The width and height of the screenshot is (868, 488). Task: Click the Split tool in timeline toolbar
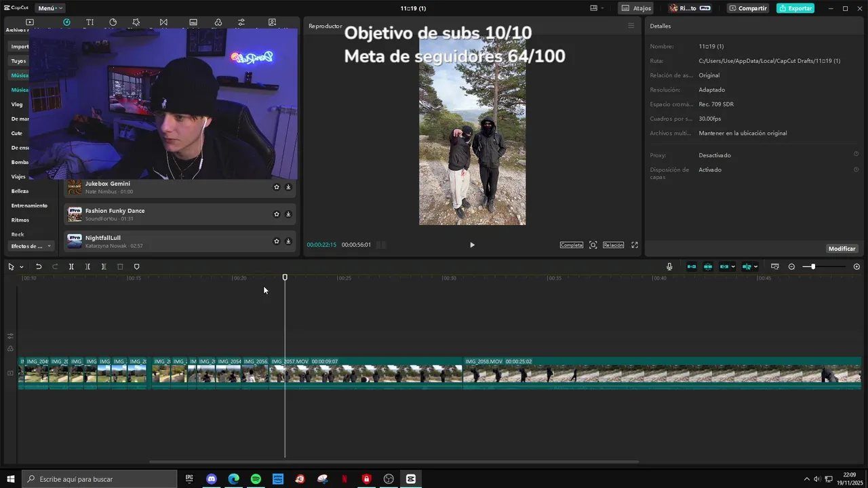pos(71,267)
